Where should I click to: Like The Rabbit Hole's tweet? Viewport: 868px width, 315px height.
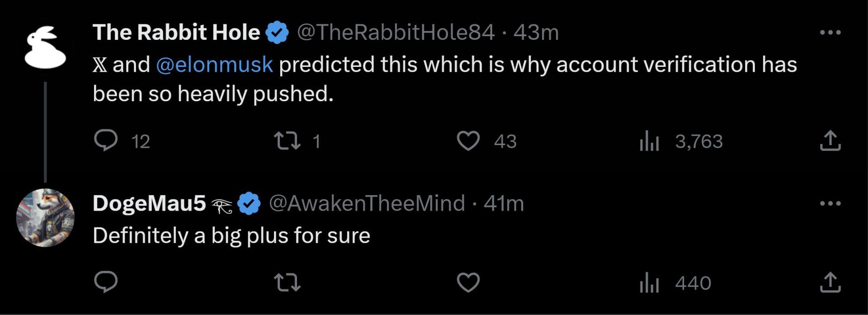(468, 141)
